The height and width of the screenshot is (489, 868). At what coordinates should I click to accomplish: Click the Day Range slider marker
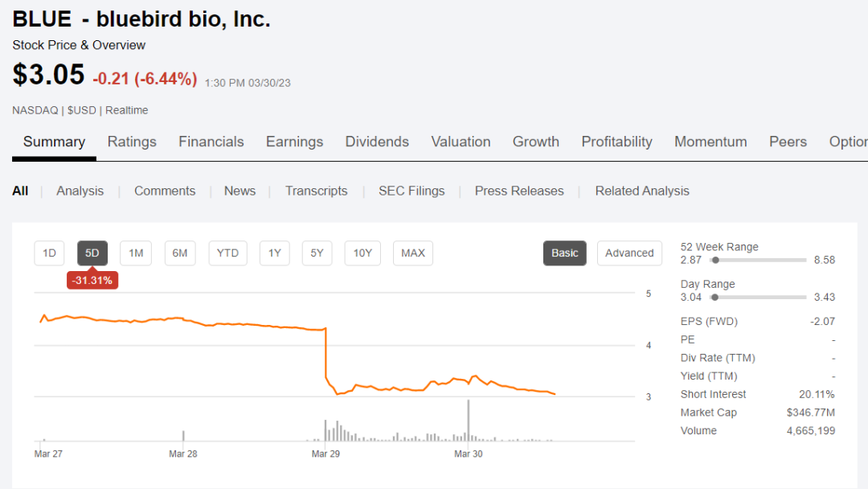click(714, 298)
